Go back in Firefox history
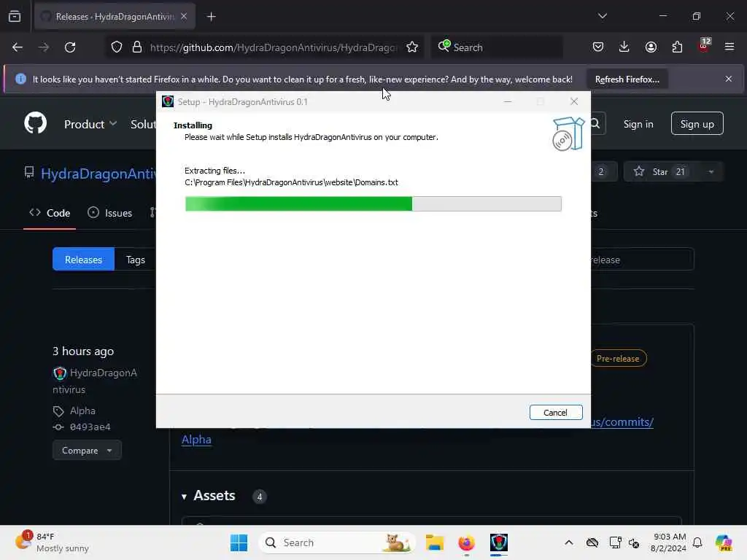The height and width of the screenshot is (560, 747). (x=18, y=47)
